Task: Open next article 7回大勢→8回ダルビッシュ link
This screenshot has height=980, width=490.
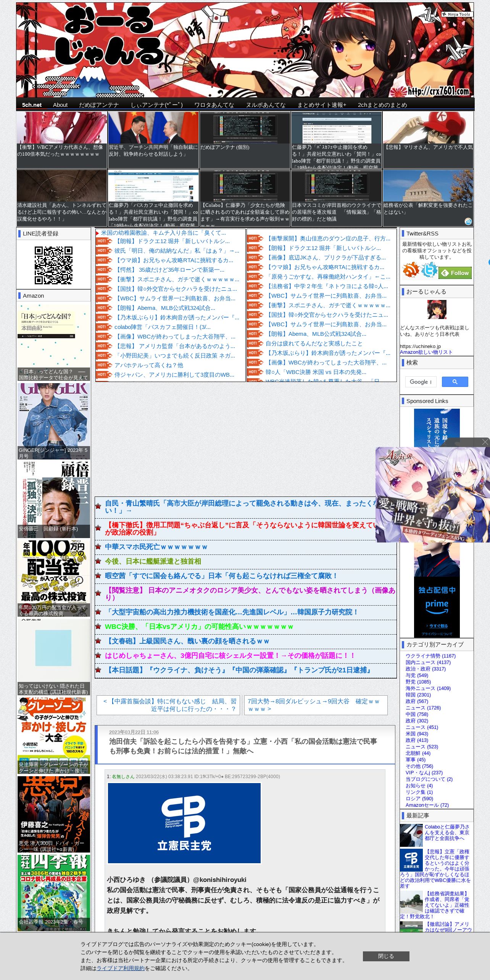Action: (x=314, y=705)
